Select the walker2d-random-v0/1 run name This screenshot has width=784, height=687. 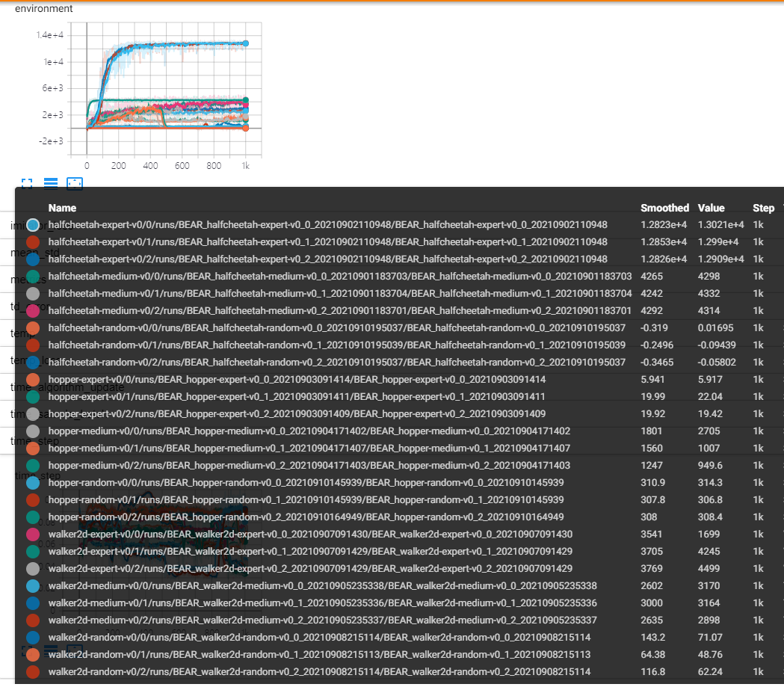(x=319, y=655)
